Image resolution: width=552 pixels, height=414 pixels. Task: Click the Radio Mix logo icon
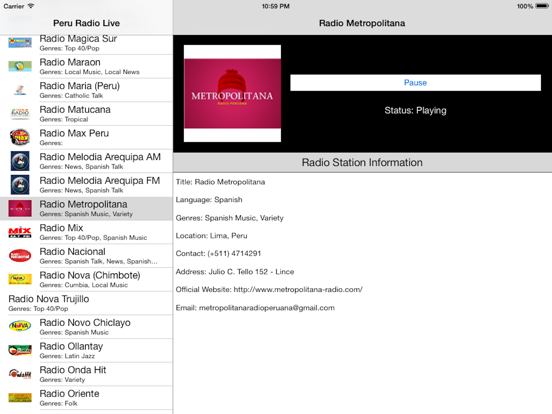(x=20, y=232)
